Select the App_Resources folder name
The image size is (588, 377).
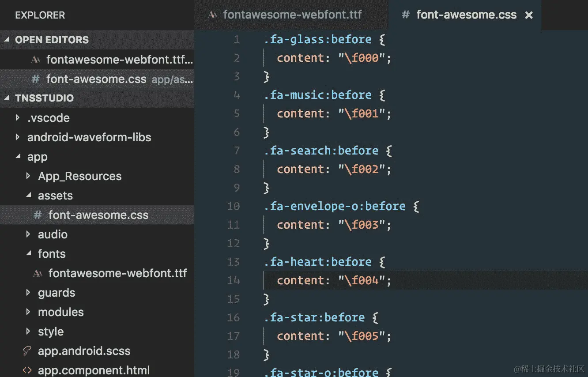pyautogui.click(x=79, y=176)
